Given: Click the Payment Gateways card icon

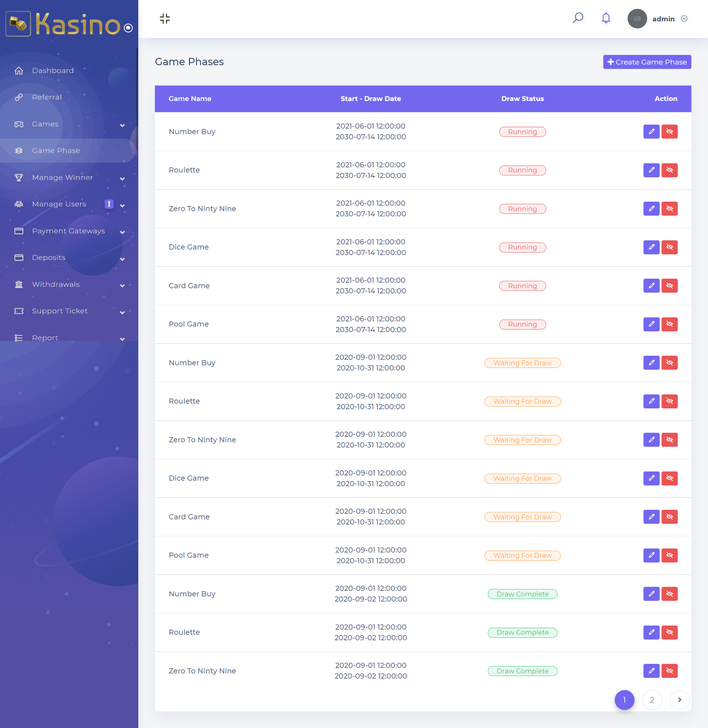Looking at the screenshot, I should 19,231.
